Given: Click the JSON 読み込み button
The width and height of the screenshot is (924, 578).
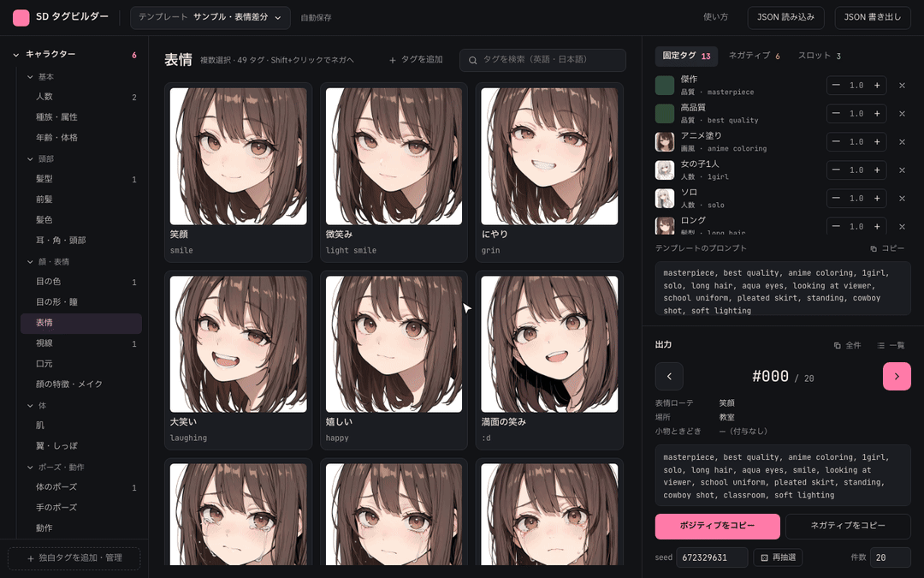Looking at the screenshot, I should pos(785,18).
